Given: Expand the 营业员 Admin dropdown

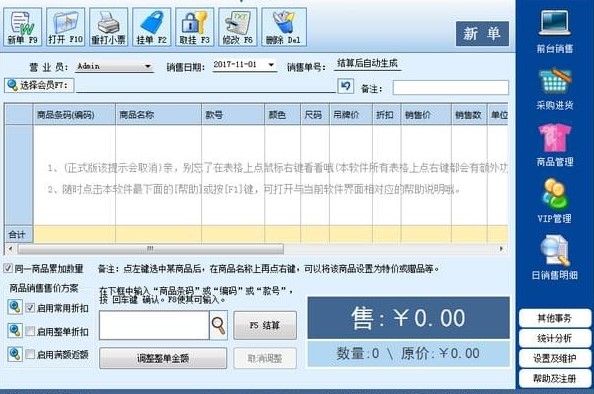Looking at the screenshot, I should (x=148, y=66).
